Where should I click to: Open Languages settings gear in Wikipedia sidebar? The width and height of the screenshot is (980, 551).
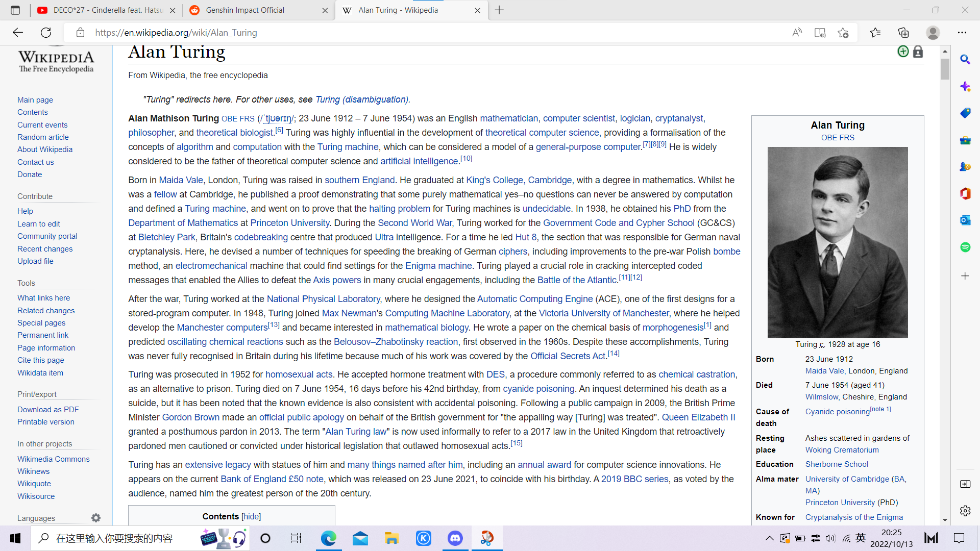coord(96,518)
